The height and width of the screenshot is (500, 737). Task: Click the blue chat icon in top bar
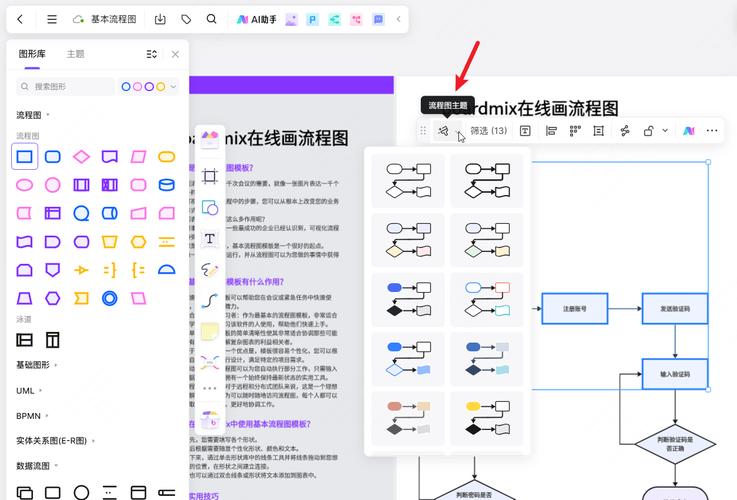pyautogui.click(x=378, y=19)
